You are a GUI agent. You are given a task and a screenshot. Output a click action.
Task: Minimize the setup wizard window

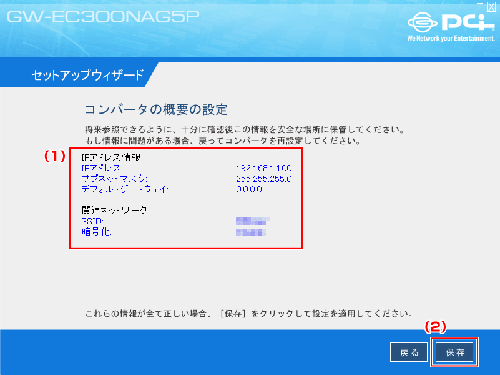[x=480, y=5]
